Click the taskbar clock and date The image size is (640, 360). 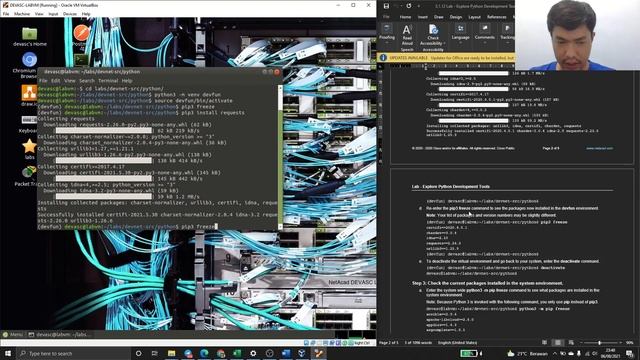point(611,353)
